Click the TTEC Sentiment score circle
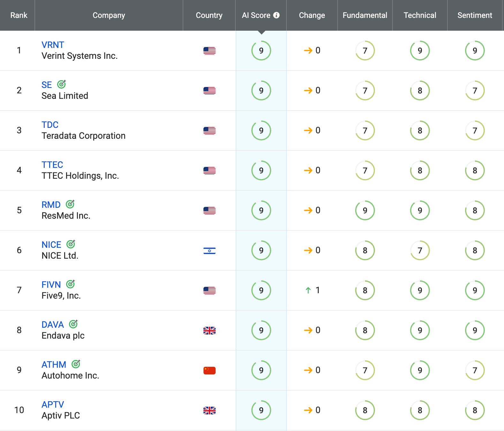This screenshot has width=504, height=431. (x=475, y=170)
